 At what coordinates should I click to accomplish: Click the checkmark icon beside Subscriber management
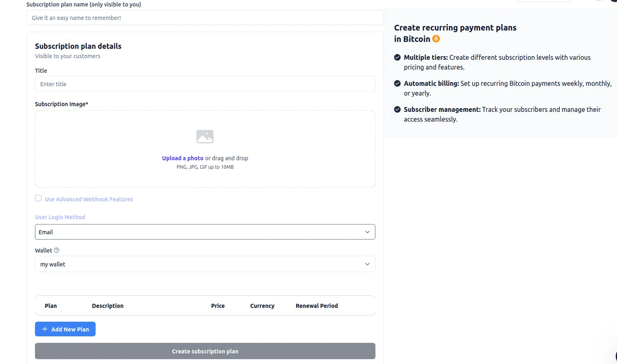(397, 109)
